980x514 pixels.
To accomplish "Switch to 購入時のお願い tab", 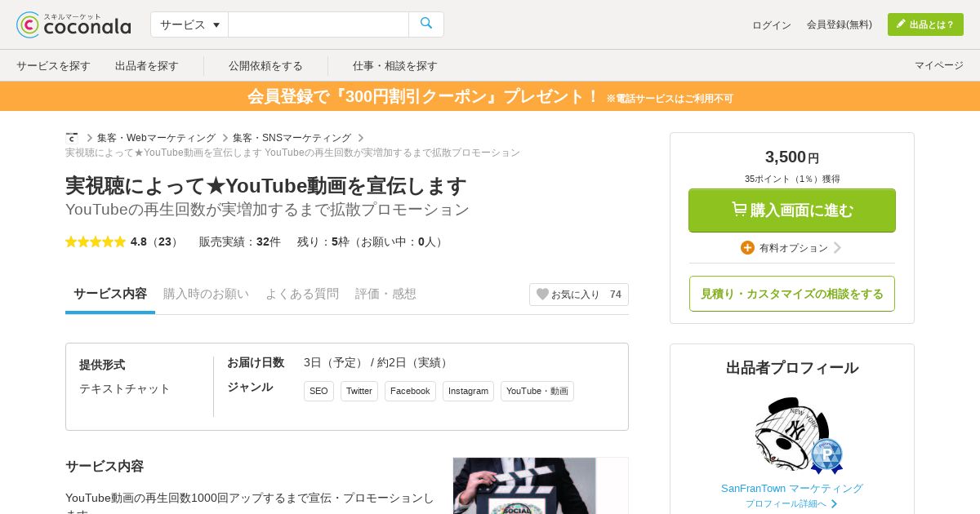I will [206, 294].
